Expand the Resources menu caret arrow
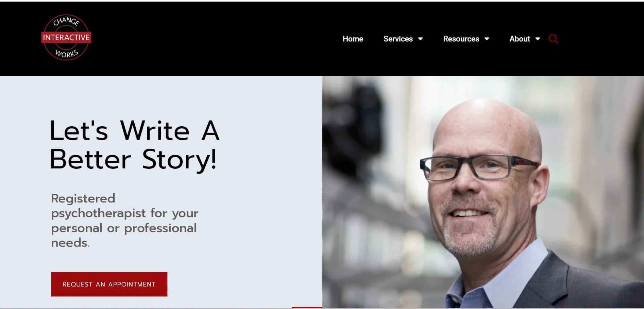 487,39
